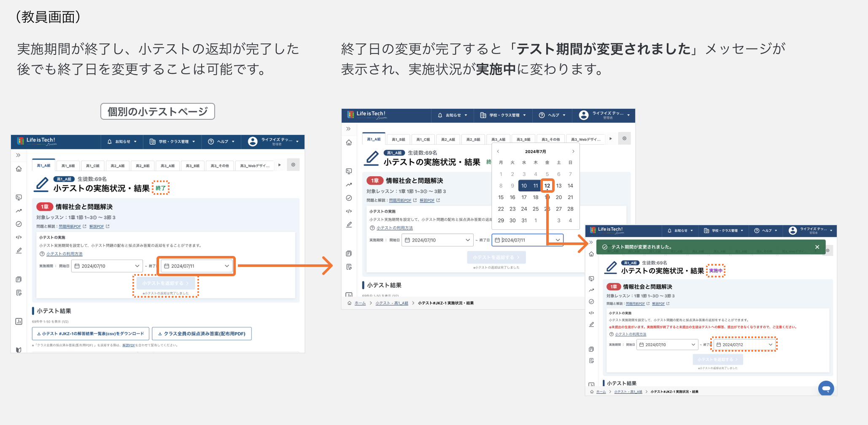Open start date 2024/07/10 dropdown in left screenshot
868x425 pixels.
(x=107, y=266)
